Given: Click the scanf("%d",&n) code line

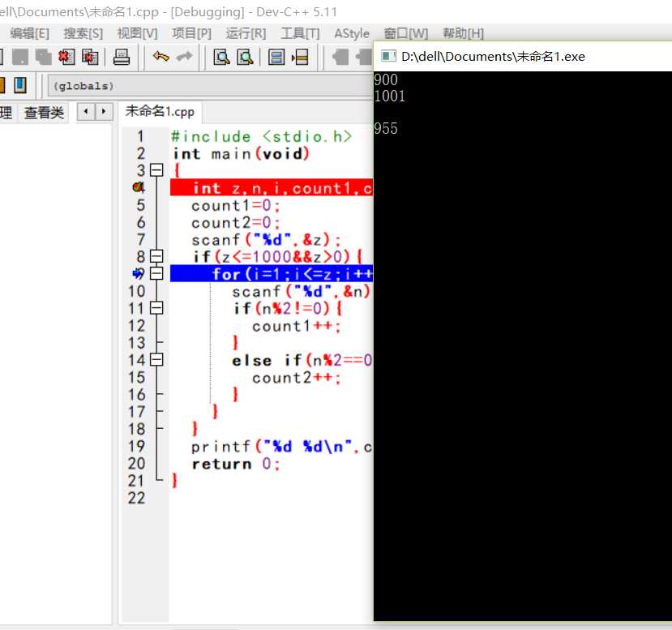Looking at the screenshot, I should [x=302, y=291].
